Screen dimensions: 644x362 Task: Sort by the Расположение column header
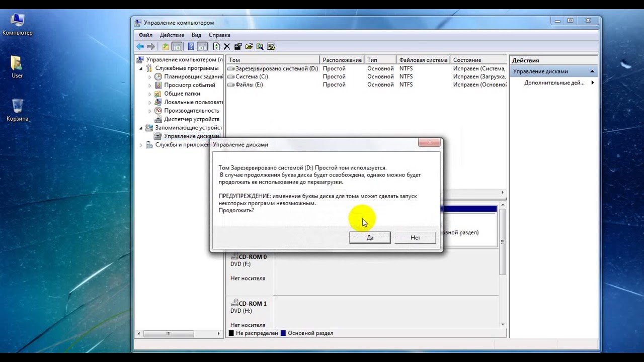click(342, 60)
